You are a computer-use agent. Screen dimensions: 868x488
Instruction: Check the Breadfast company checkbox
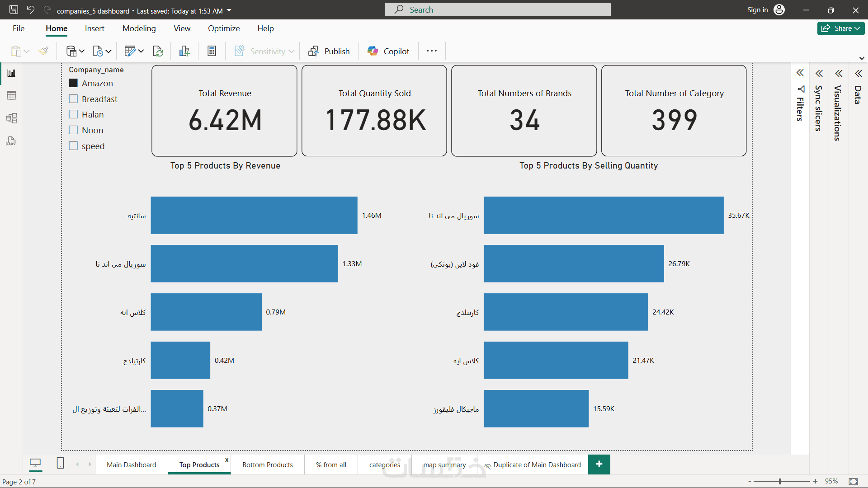pos(73,99)
